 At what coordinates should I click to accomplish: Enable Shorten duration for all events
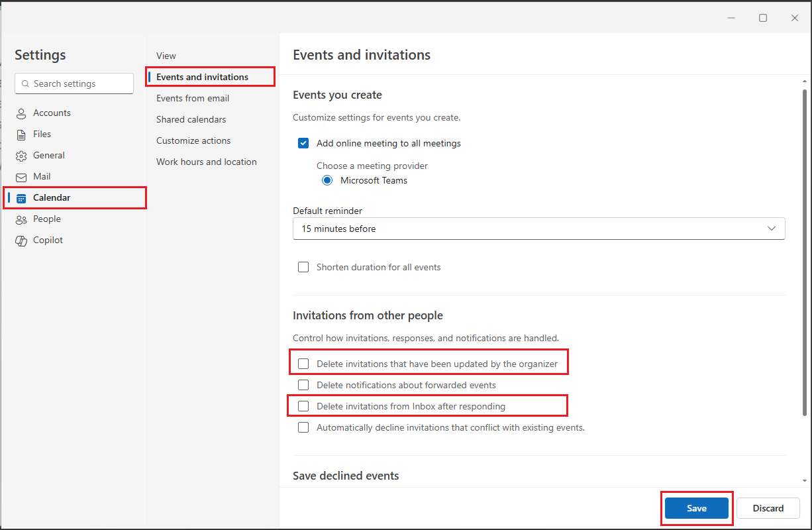(x=303, y=268)
